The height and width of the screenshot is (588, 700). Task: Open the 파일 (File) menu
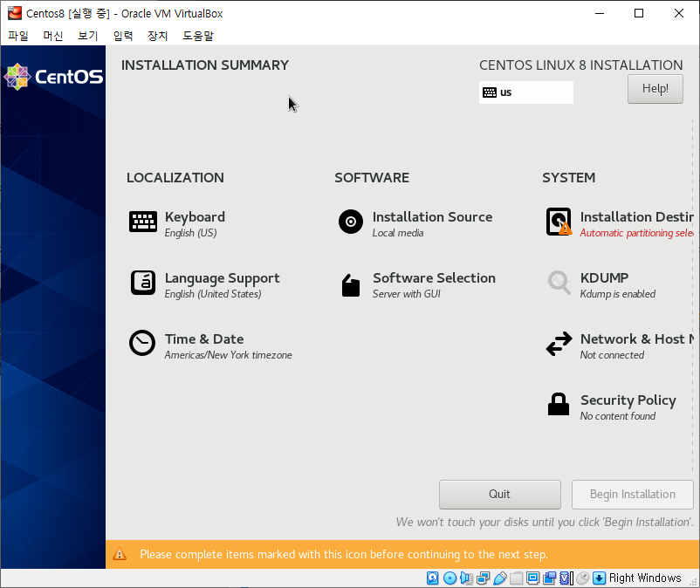click(x=18, y=36)
